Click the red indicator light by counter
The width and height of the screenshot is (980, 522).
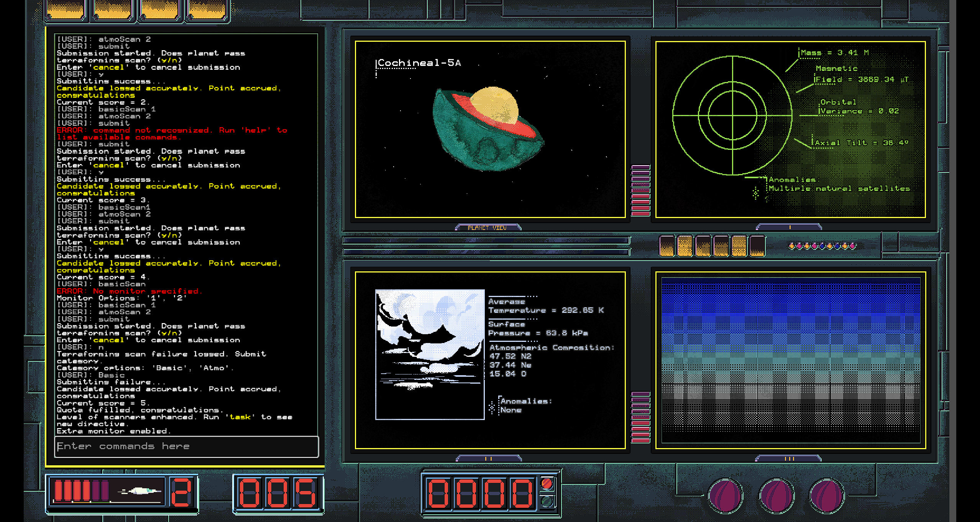tap(547, 484)
